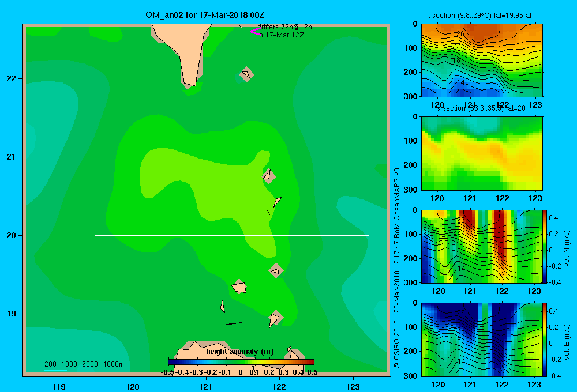Open the salinity section panel
Viewport: 577px width, 392px height.
(482, 153)
